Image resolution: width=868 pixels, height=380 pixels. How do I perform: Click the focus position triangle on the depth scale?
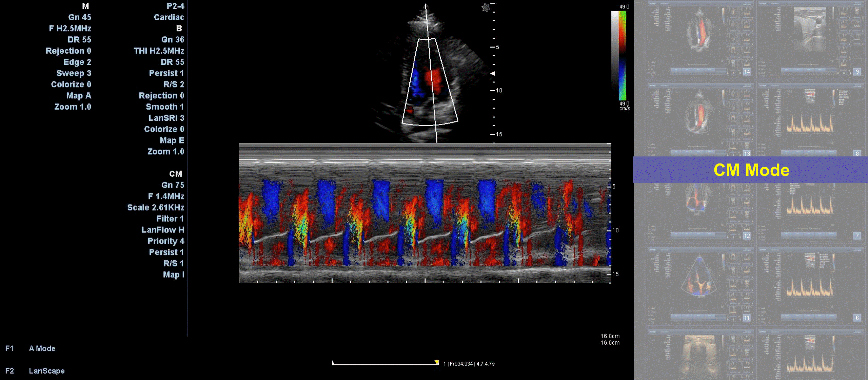pyautogui.click(x=493, y=73)
